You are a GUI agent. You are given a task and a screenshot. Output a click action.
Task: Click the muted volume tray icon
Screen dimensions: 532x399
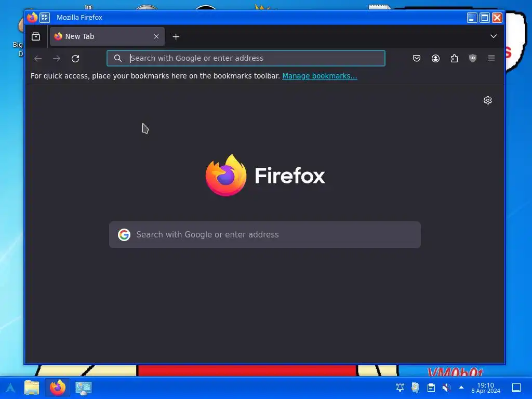tap(446, 387)
